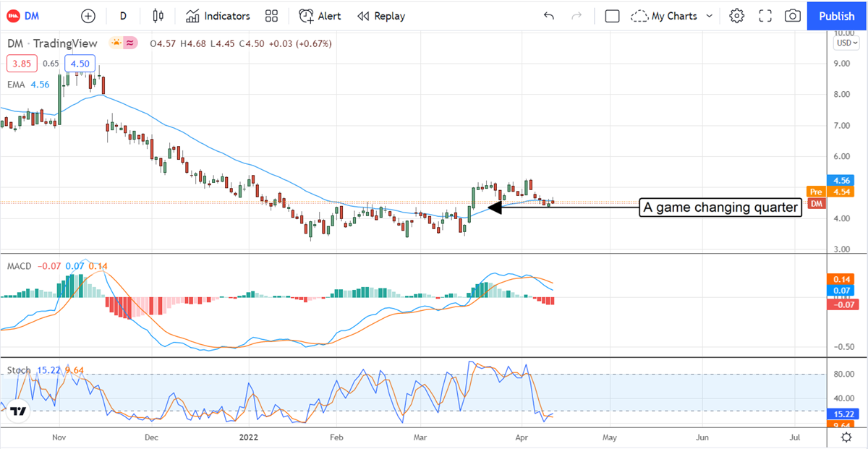Click the 15.22 Stoch value axis label
Screen dimensions: 868x449
tap(841, 414)
